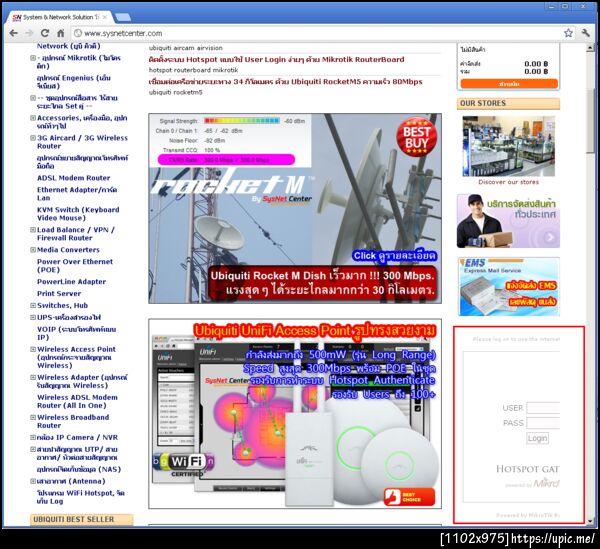Open the mobile phone signal booster category
The image size is (600, 549).
tap(82, 162)
